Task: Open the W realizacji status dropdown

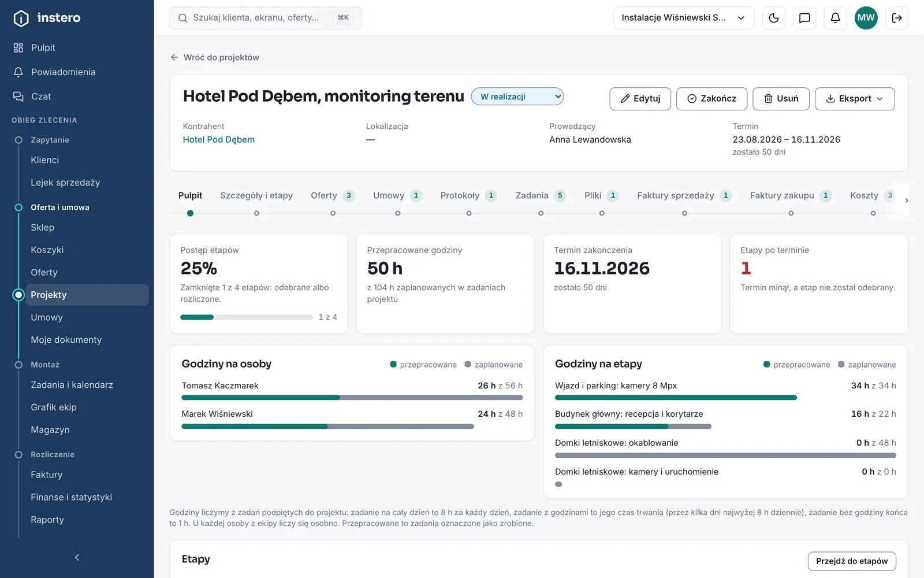Action: [517, 97]
